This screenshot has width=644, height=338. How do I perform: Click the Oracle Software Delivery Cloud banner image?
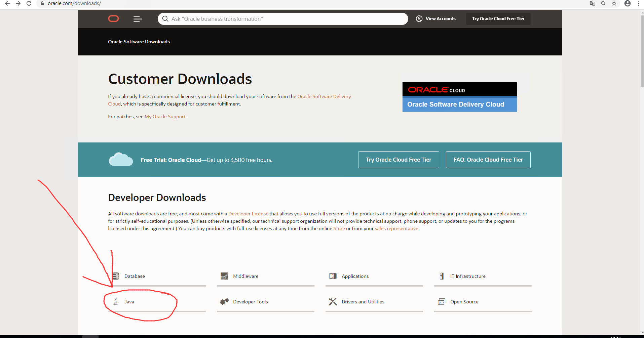460,97
